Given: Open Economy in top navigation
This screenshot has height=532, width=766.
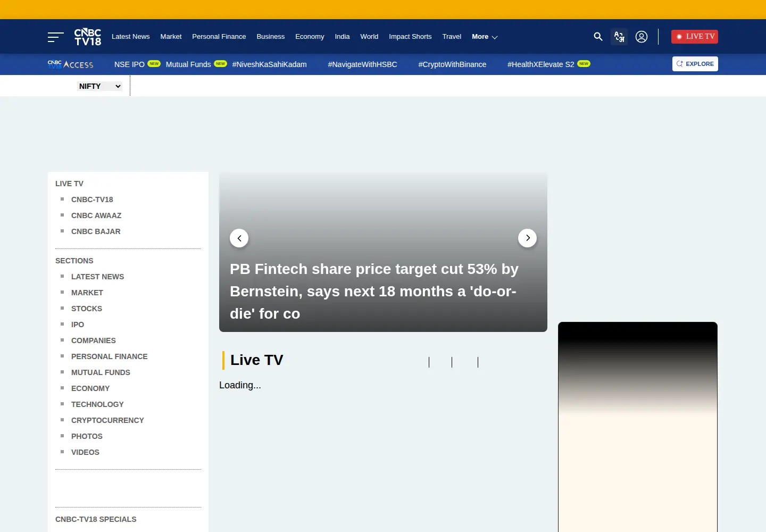Looking at the screenshot, I should tap(310, 37).
